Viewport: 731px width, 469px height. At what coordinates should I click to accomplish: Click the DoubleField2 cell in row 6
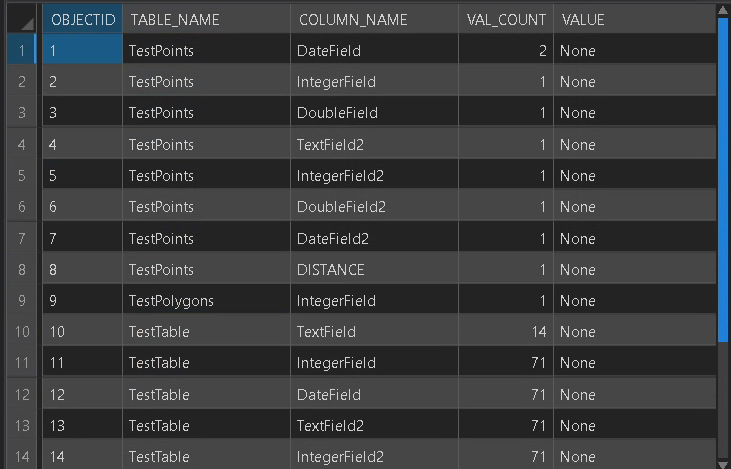[x=341, y=207]
